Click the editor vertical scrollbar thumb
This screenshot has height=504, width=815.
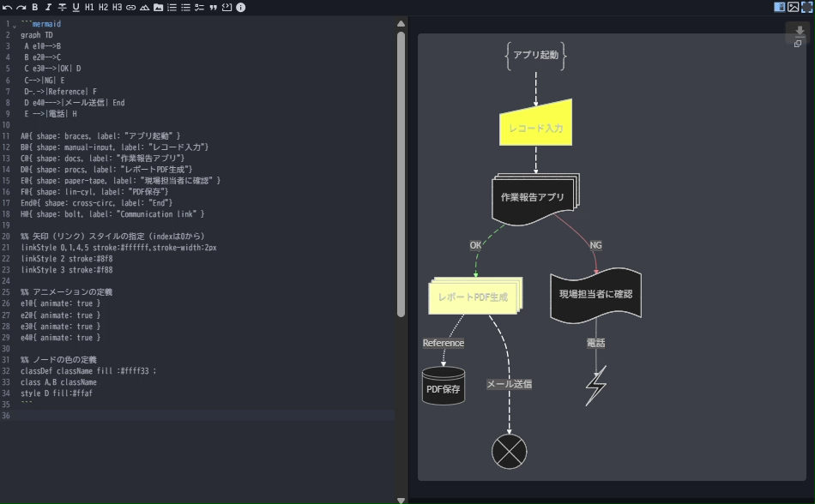click(401, 174)
